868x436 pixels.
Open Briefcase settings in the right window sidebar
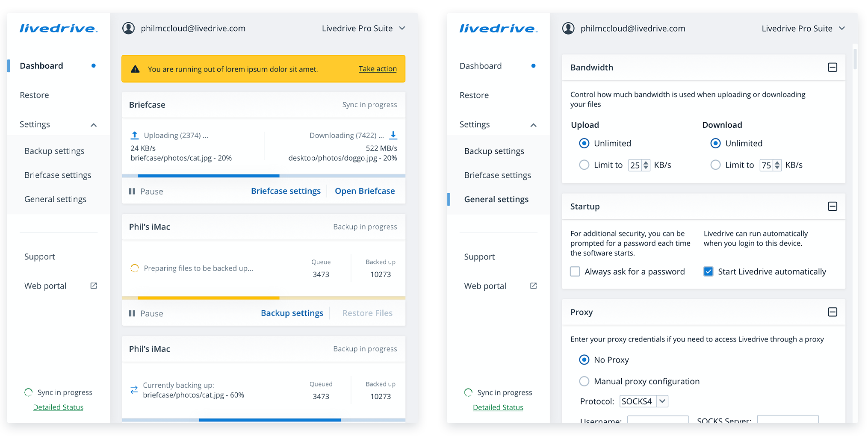(x=499, y=175)
